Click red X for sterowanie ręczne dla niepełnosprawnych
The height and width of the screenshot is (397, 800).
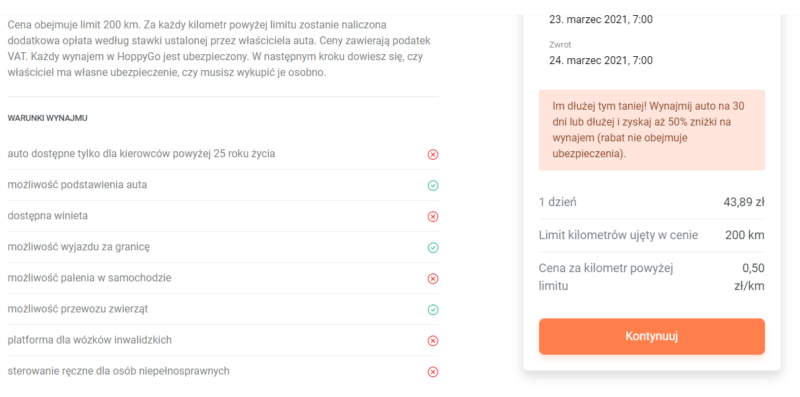[x=433, y=372]
